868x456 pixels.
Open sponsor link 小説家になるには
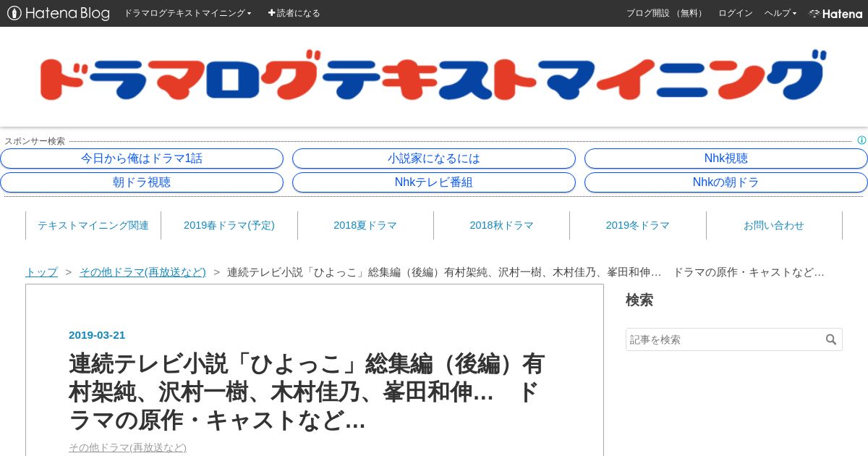[x=434, y=159]
